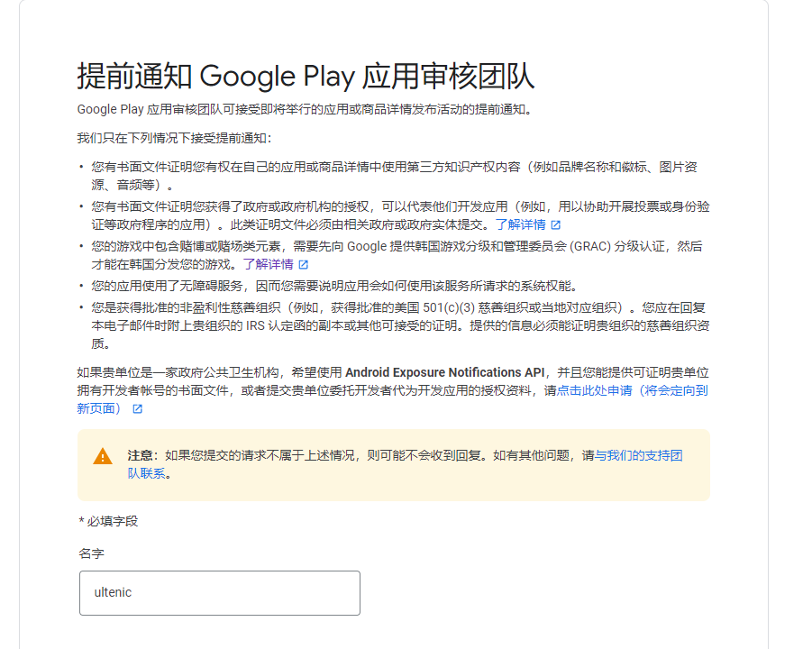This screenshot has width=812, height=649.
Task: Click the orange warning triangle icon
Action: tap(104, 456)
